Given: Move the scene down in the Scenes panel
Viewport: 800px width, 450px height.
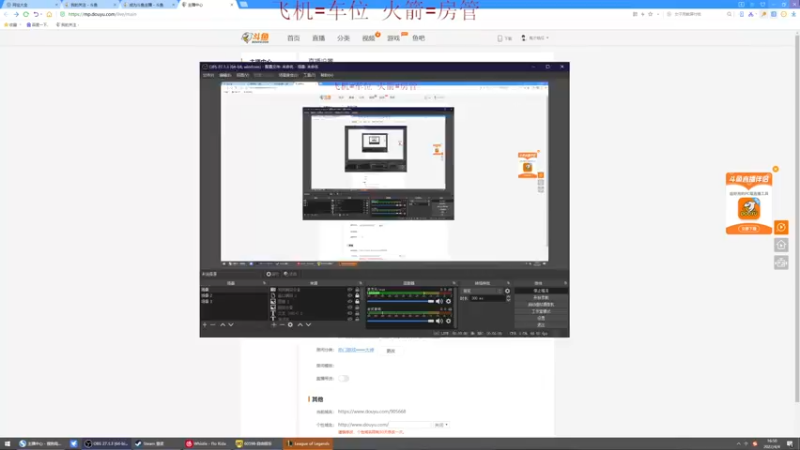Looking at the screenshot, I should (x=231, y=325).
